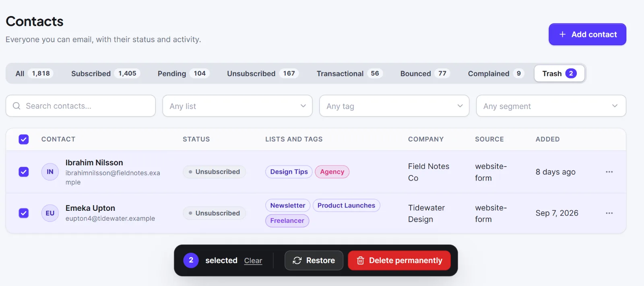The width and height of the screenshot is (644, 286).
Task: Click the IN avatar for Ibrahim Nilsson
Action: 50,172
